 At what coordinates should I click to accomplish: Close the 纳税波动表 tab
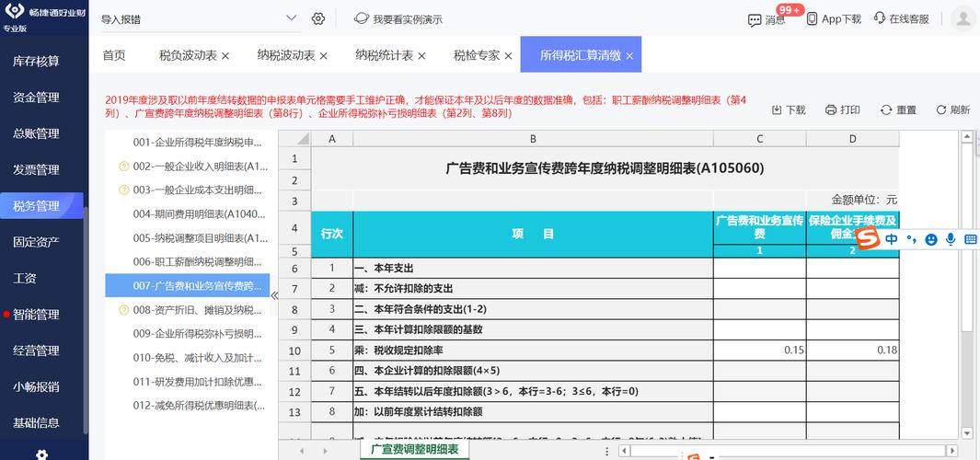[324, 55]
